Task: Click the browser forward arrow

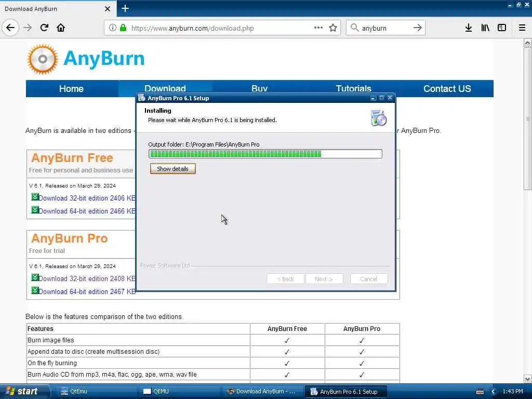Action: tap(28, 28)
